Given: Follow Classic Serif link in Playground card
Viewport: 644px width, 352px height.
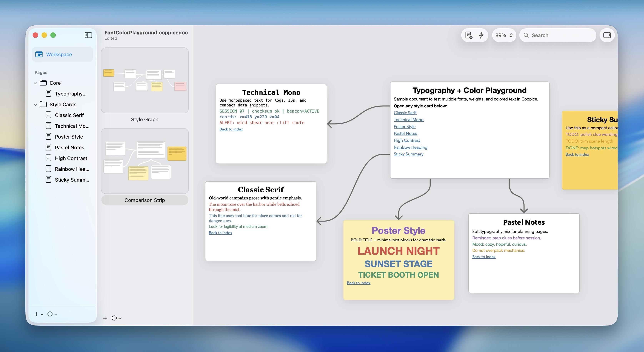Looking at the screenshot, I should click(x=405, y=113).
